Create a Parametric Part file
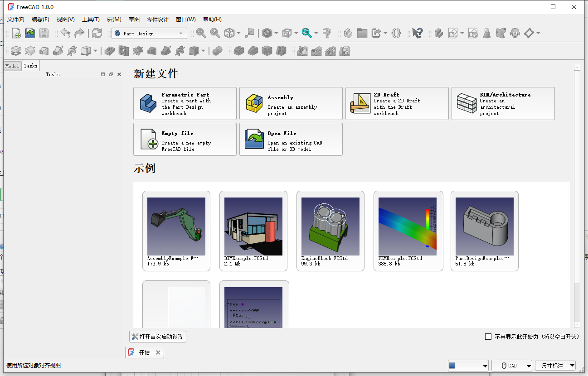Viewport: 588px width, 376px height. point(185,104)
